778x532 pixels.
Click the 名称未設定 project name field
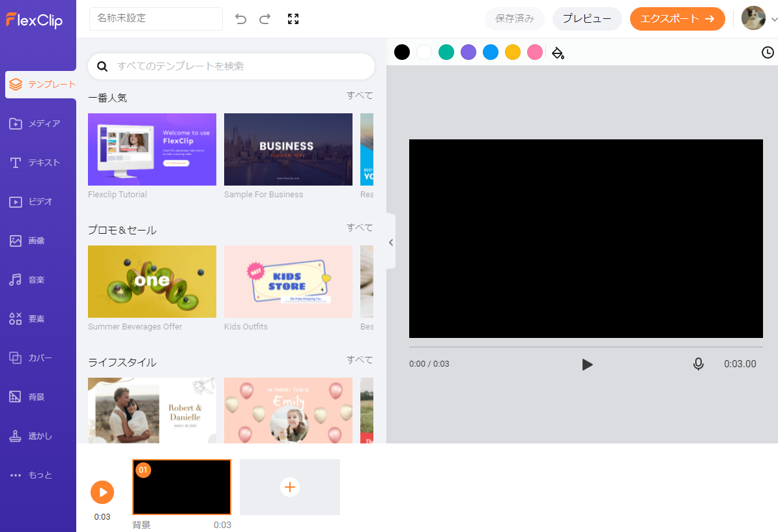[x=156, y=19]
